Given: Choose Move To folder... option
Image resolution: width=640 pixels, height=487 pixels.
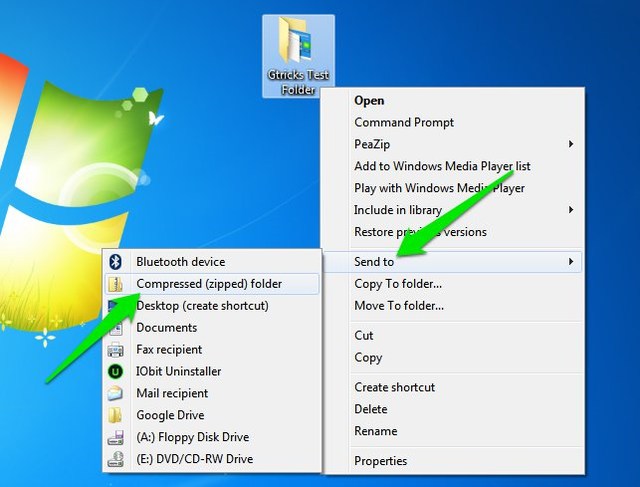Looking at the screenshot, I should [x=454, y=306].
